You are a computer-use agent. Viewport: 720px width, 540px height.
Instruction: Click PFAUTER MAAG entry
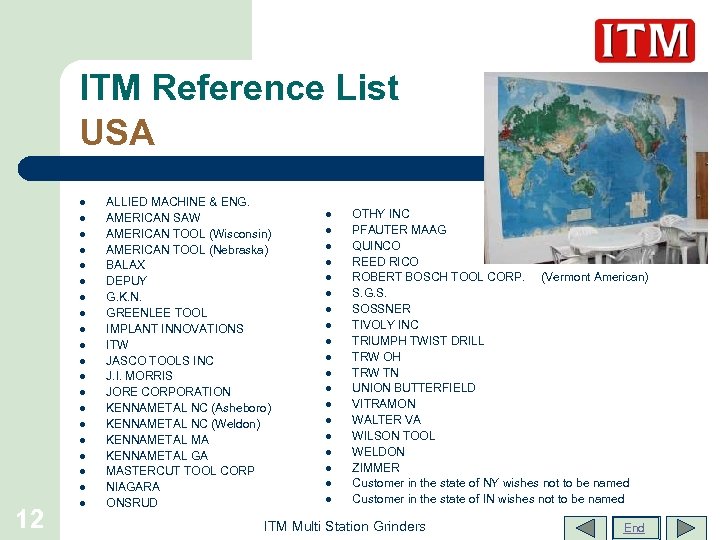point(399,230)
